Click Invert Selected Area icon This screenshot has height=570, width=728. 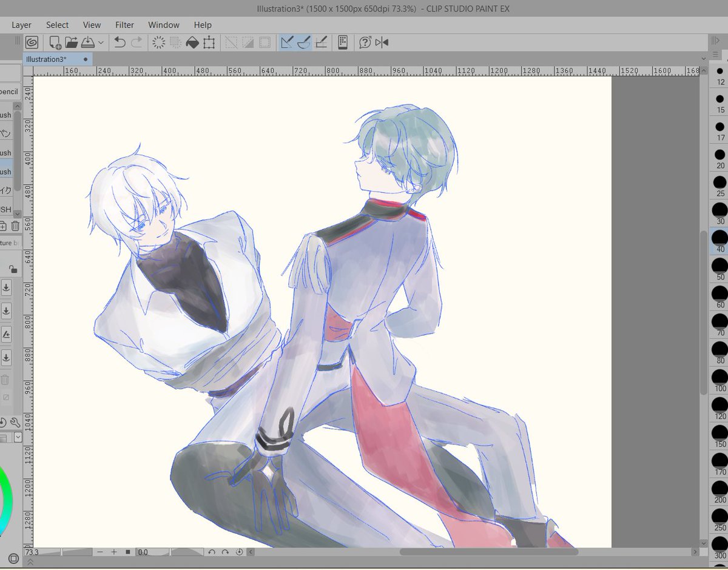click(x=248, y=42)
